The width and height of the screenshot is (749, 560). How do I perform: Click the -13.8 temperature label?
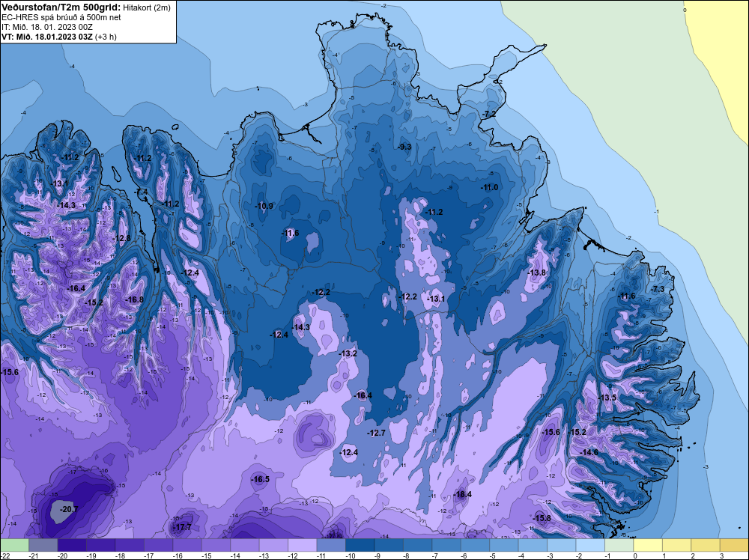(x=537, y=273)
